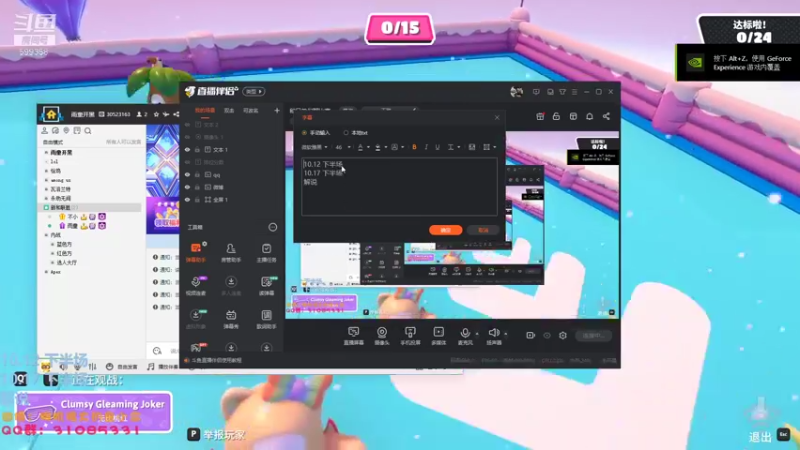Screen dimensions: 800x450
Task: Open the 视频连麦 microphone tool
Action: pyautogui.click(x=195, y=286)
